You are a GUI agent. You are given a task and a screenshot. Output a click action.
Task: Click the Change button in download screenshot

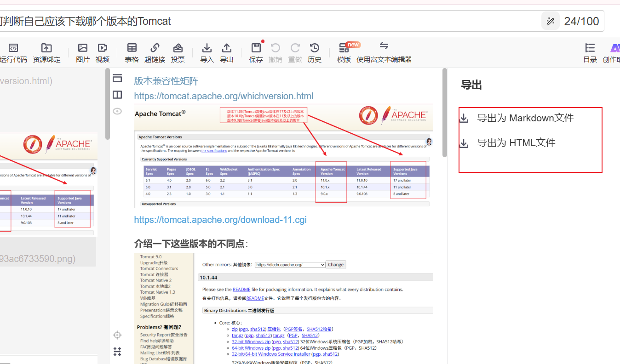point(336,265)
